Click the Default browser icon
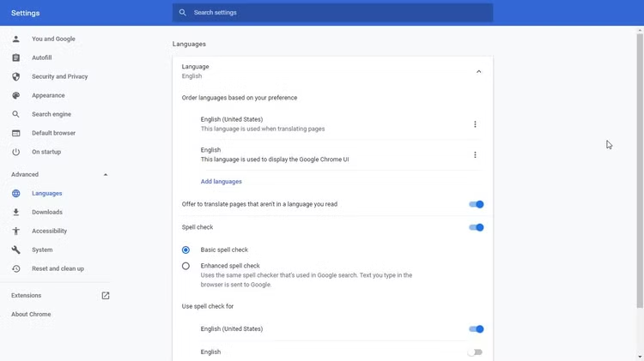644x361 pixels. point(15,133)
